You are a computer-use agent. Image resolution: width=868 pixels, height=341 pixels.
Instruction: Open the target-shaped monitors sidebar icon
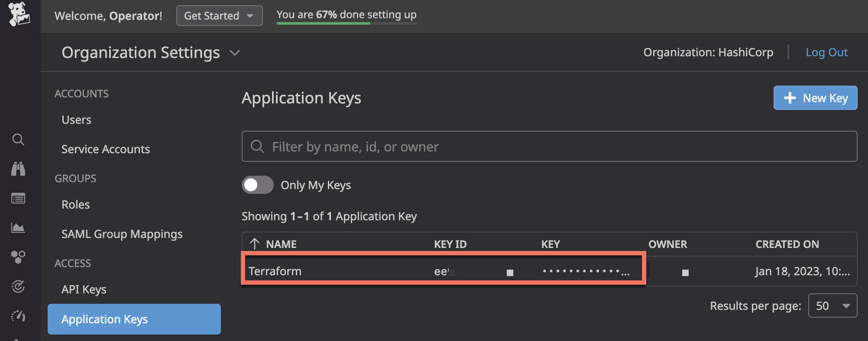coord(18,286)
